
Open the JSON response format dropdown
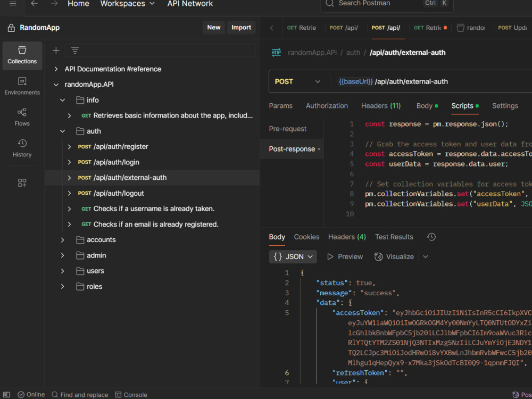click(x=293, y=256)
